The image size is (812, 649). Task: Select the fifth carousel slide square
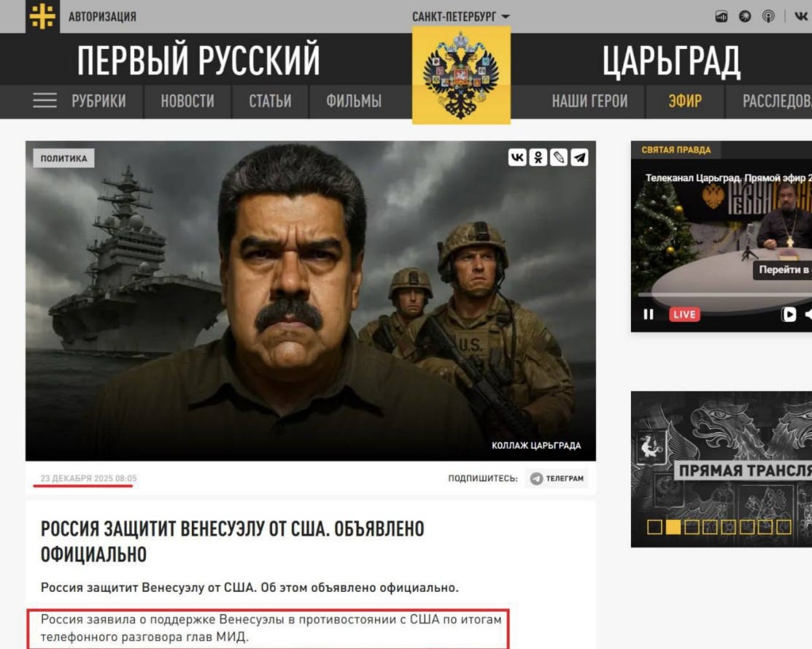pyautogui.click(x=728, y=527)
